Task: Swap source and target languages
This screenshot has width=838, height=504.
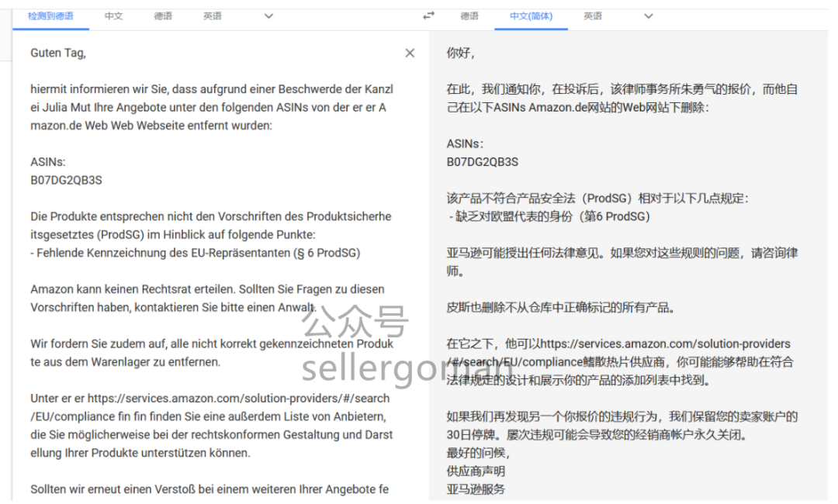Action: [428, 15]
